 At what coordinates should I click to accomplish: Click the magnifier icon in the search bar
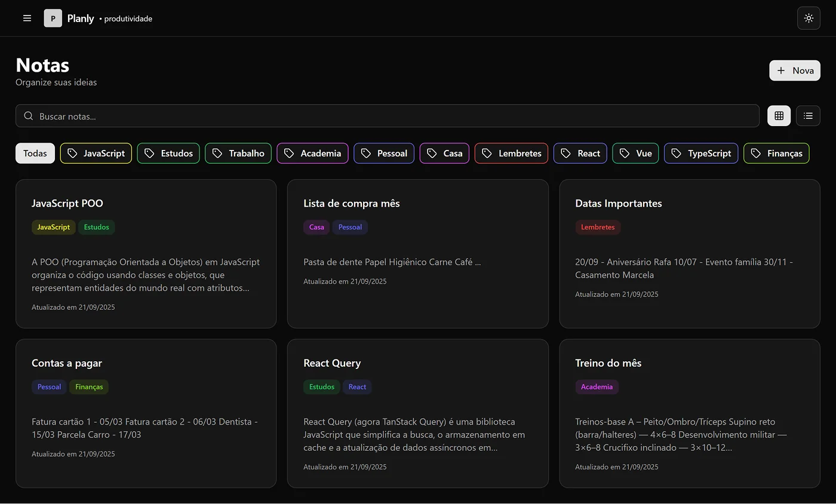[28, 116]
